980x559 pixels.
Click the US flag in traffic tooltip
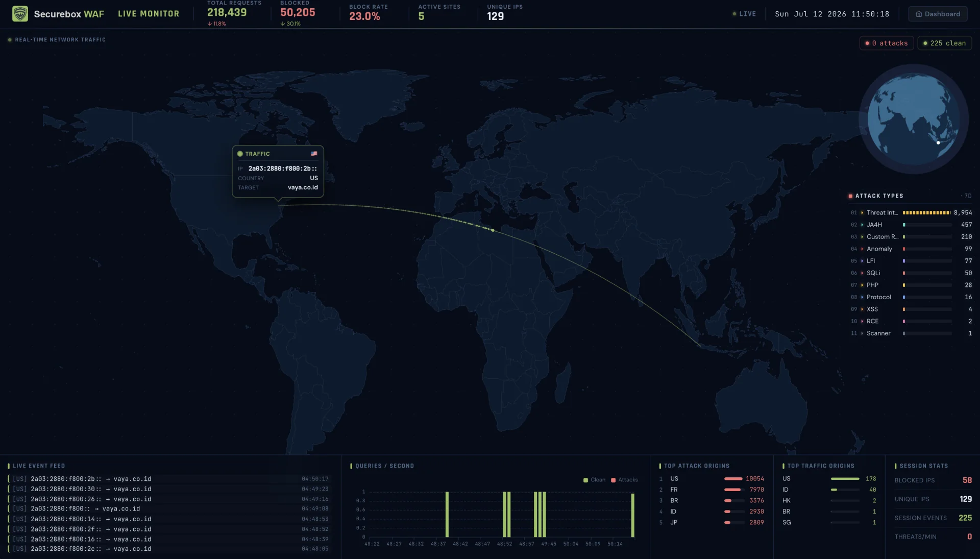pyautogui.click(x=314, y=154)
